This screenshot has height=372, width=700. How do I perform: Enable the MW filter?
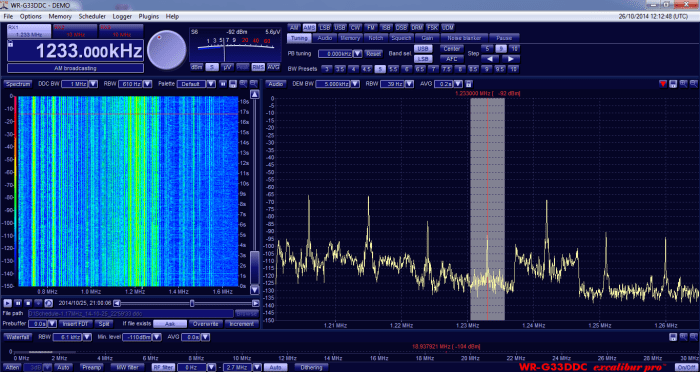pos(128,368)
